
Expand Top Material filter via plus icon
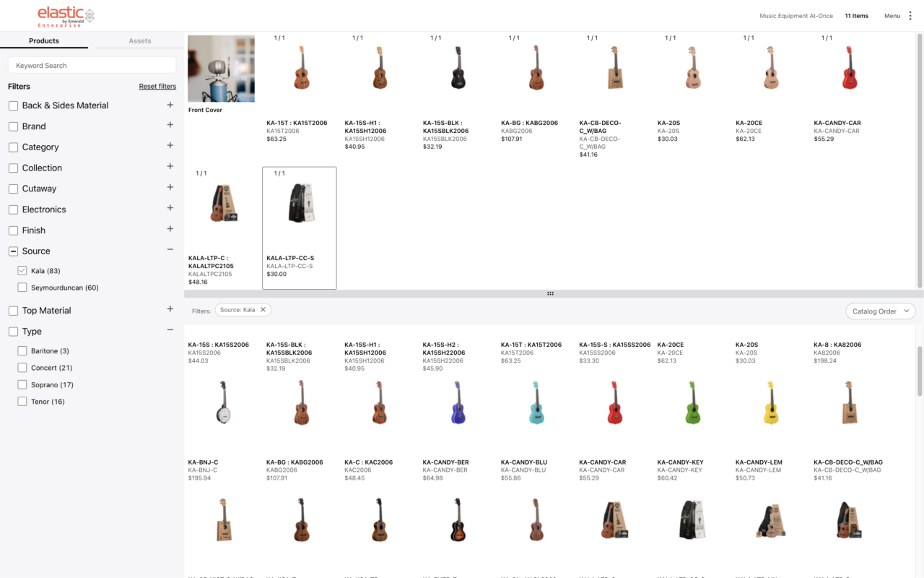(x=170, y=310)
